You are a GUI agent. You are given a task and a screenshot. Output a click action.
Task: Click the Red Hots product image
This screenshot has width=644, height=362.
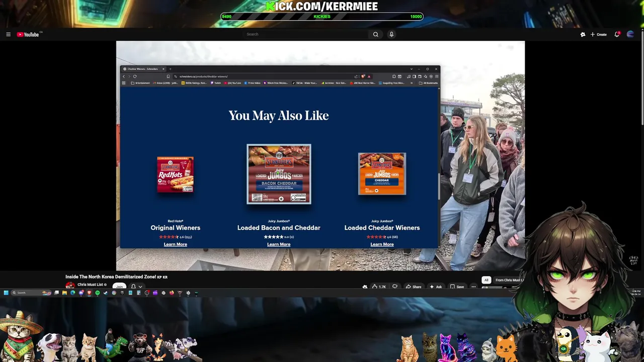pos(175,174)
